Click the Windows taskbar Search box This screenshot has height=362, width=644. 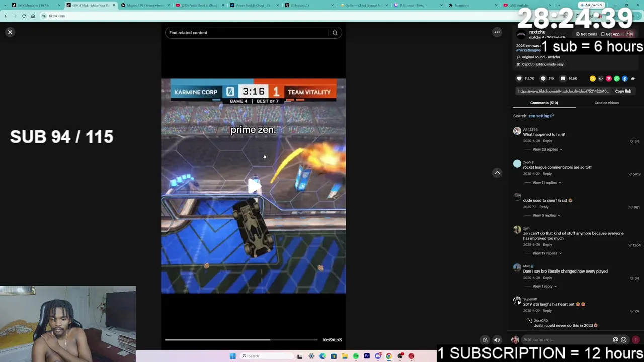pos(267,356)
